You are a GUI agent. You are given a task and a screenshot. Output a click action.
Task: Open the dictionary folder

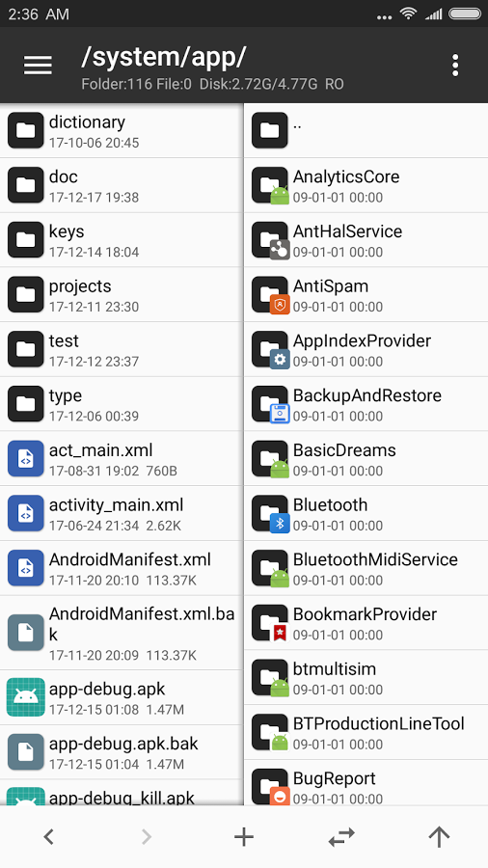[122, 130]
